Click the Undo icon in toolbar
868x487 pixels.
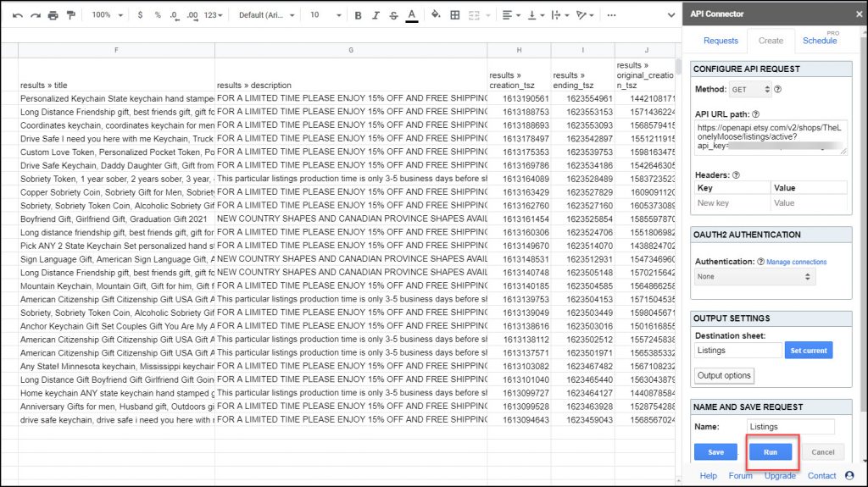(17, 15)
